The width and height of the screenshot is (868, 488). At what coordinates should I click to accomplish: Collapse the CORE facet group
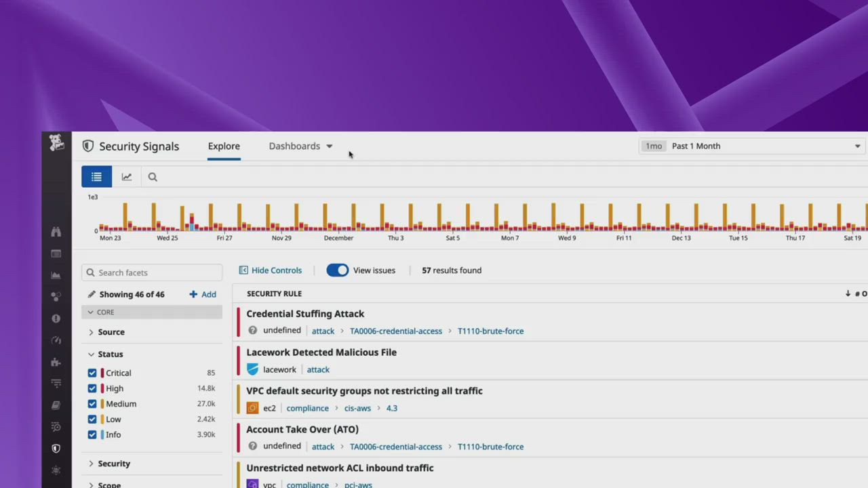(152, 312)
